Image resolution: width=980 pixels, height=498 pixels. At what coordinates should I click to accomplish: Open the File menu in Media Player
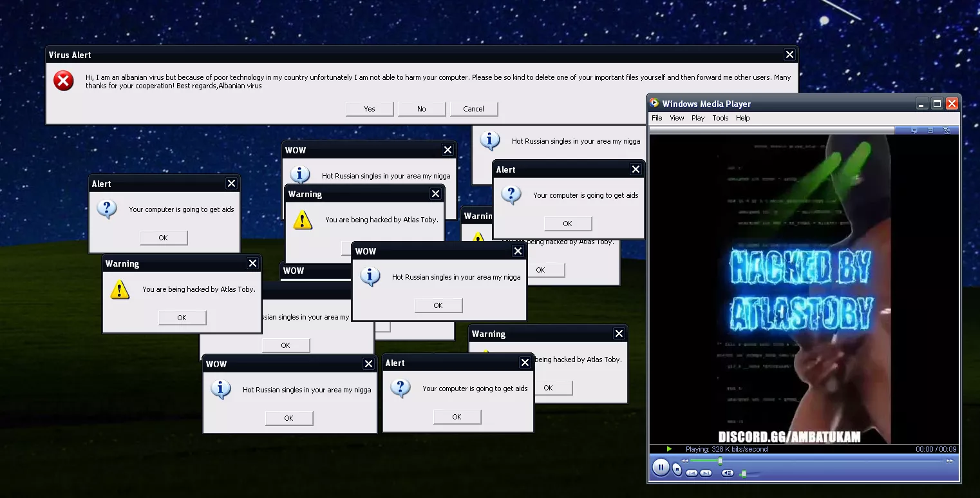tap(657, 118)
